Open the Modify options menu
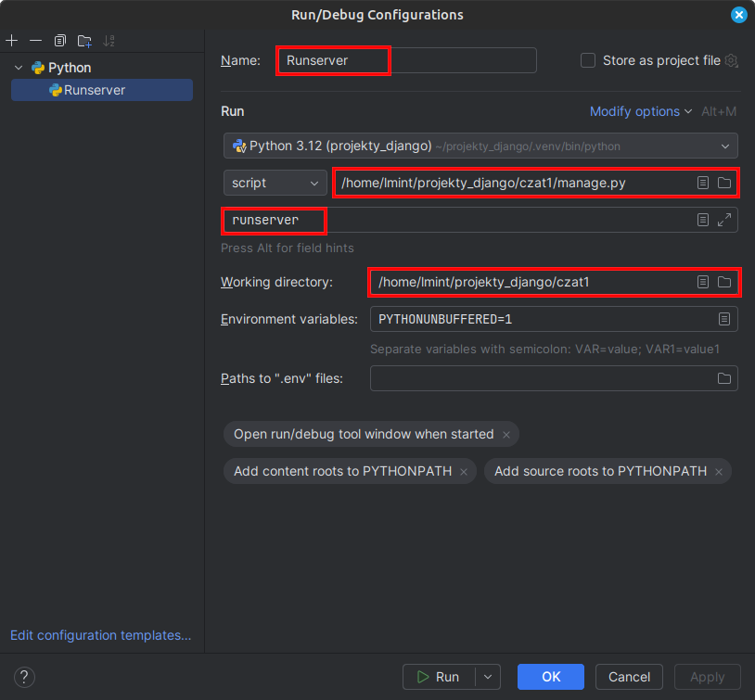The image size is (755, 700). click(x=641, y=111)
